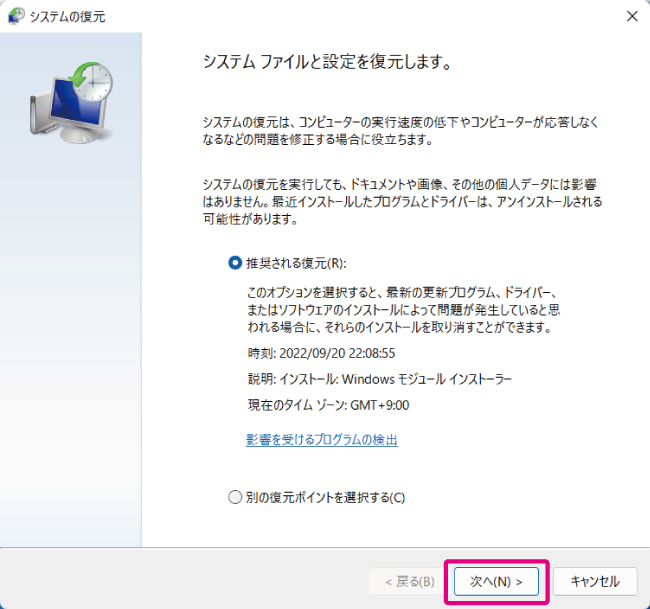Click the System Restore icon in title bar

(16, 16)
